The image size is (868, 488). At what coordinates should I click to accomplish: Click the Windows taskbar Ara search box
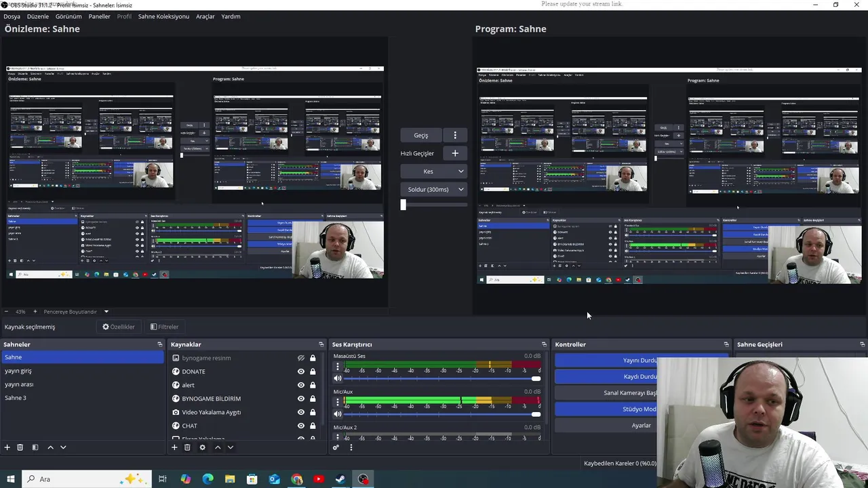point(86,479)
